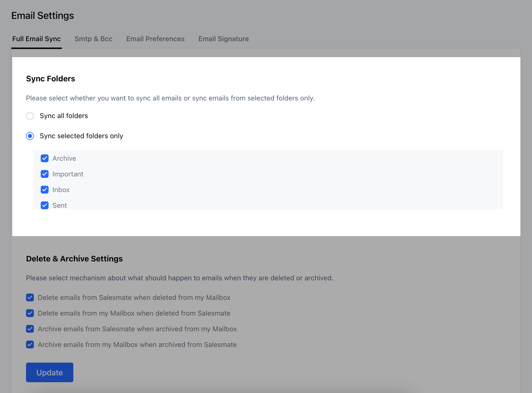The width and height of the screenshot is (532, 393).
Task: Switch to the Smtp & Bcc tab
Action: coord(93,39)
